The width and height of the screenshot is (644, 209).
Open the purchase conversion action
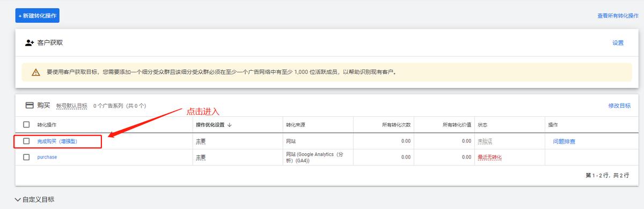click(x=47, y=157)
